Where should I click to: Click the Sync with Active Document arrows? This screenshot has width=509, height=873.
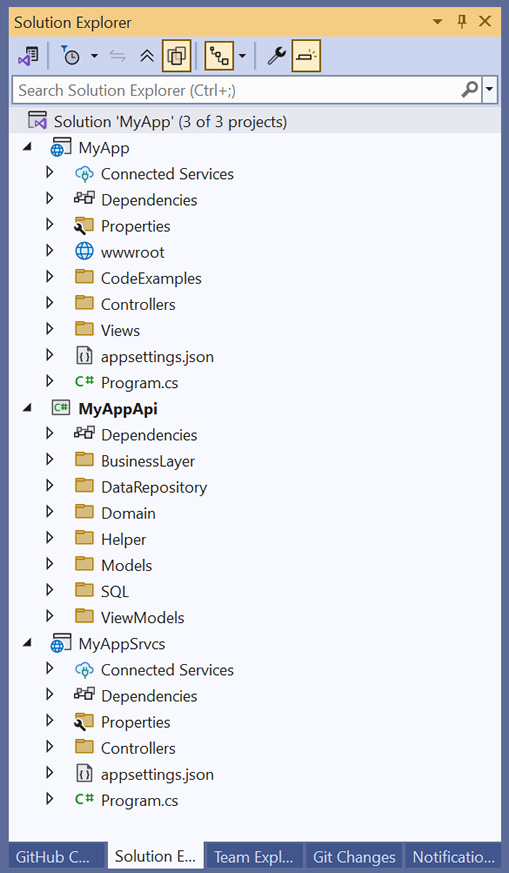coord(118,56)
